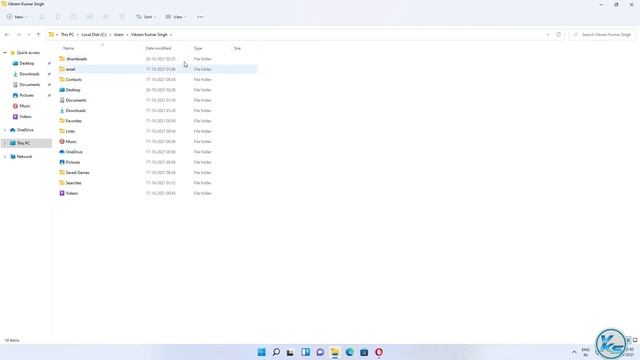Image resolution: width=640 pixels, height=360 pixels.
Task: Select This PC in navigation pane
Action: tap(23, 143)
